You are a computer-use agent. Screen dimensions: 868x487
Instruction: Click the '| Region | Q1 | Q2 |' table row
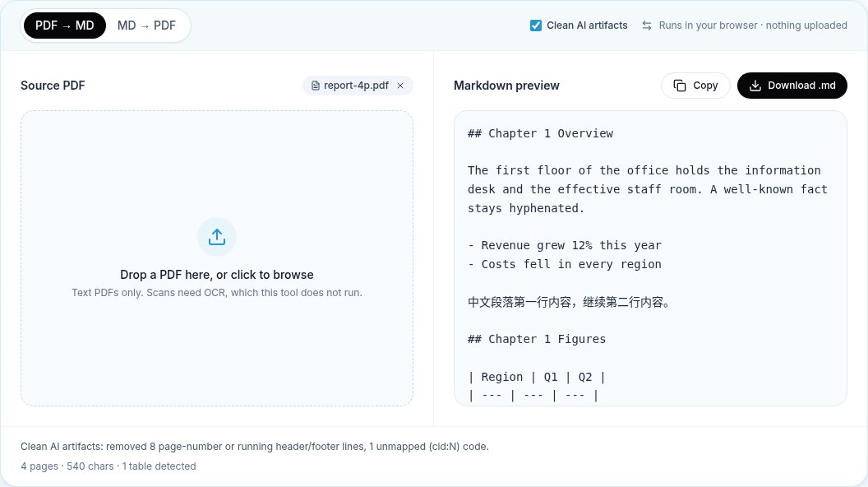537,377
